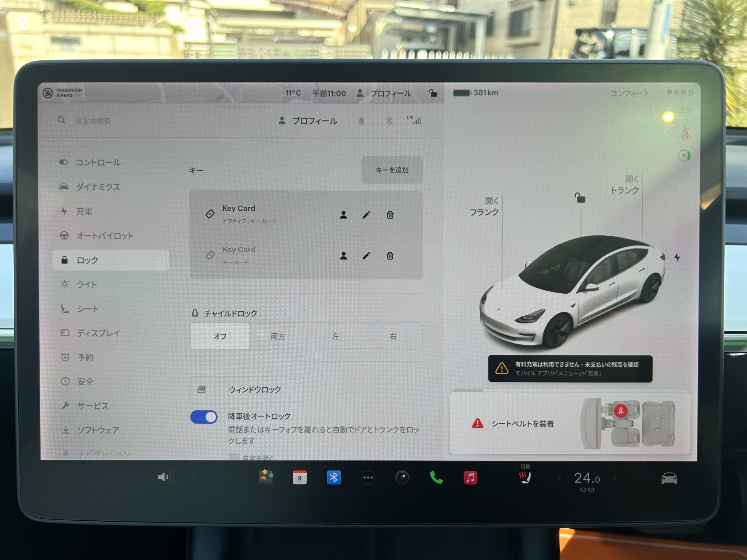Toggle 降車後オートロック switch off
The image size is (747, 560).
(x=204, y=417)
